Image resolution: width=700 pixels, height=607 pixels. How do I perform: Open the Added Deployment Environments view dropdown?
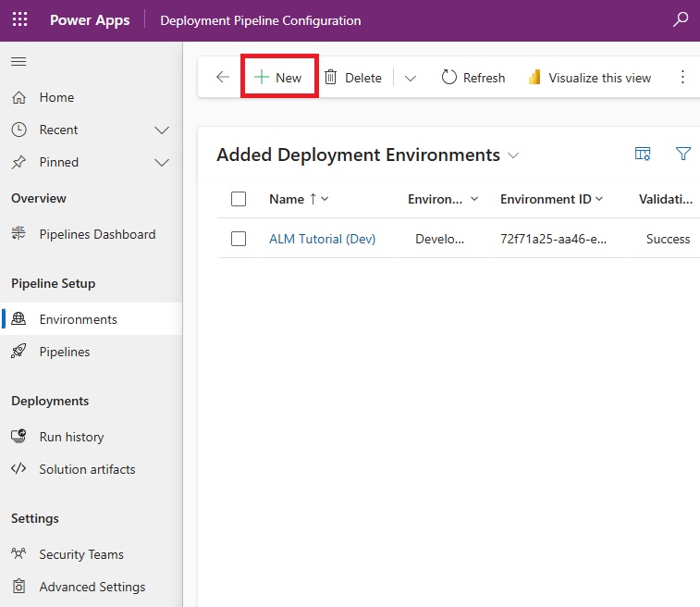coord(513,155)
